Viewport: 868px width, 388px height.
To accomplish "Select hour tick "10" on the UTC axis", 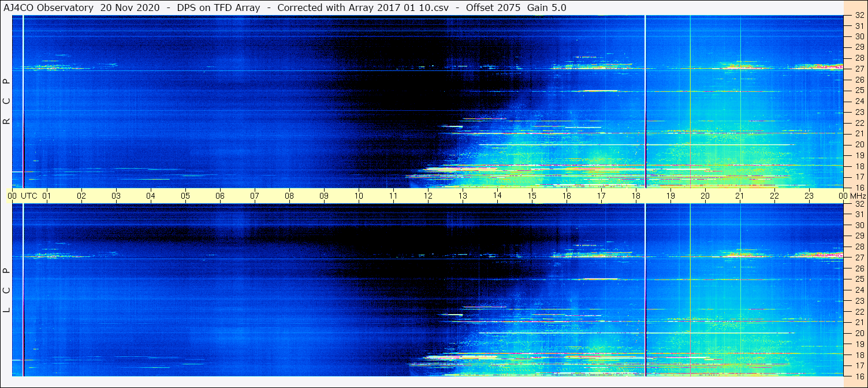I will coord(359,195).
